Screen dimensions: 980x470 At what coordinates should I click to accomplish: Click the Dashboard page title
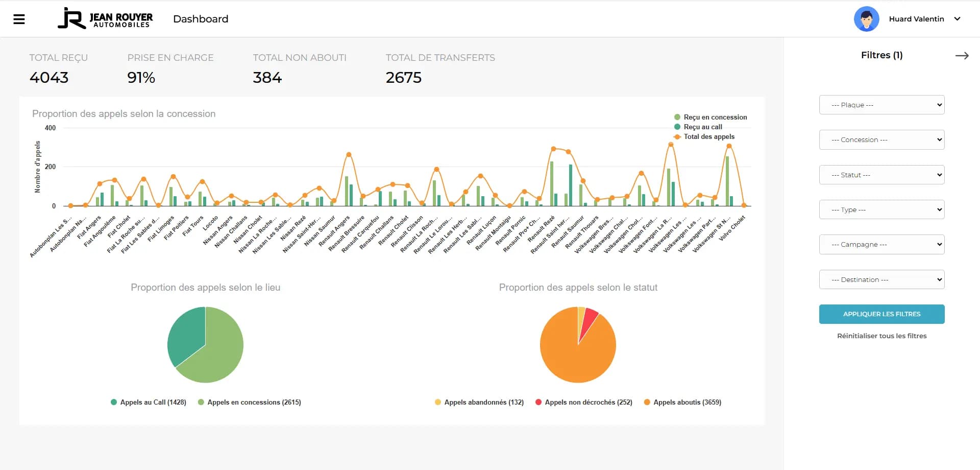click(201, 19)
